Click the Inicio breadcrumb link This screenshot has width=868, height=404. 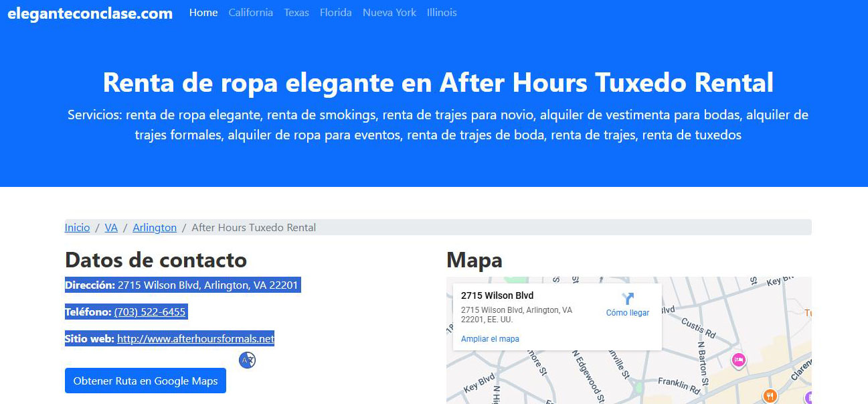(x=77, y=228)
